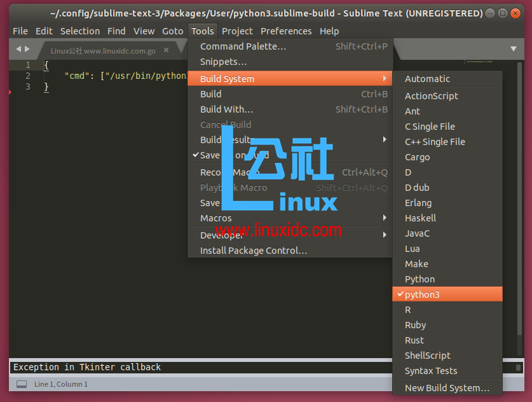Viewport: 532px width, 402px height.
Task: Expand the Build System submenu
Action: (x=290, y=79)
